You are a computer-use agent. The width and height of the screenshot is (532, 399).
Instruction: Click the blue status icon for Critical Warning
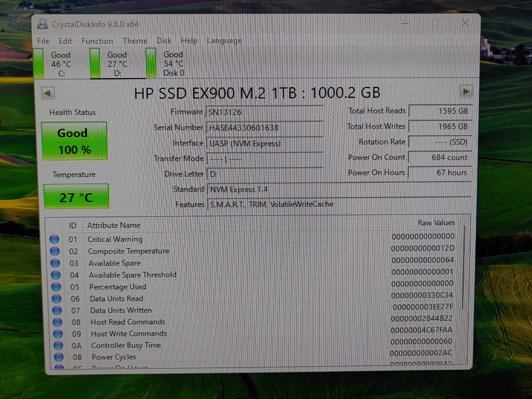click(x=54, y=239)
